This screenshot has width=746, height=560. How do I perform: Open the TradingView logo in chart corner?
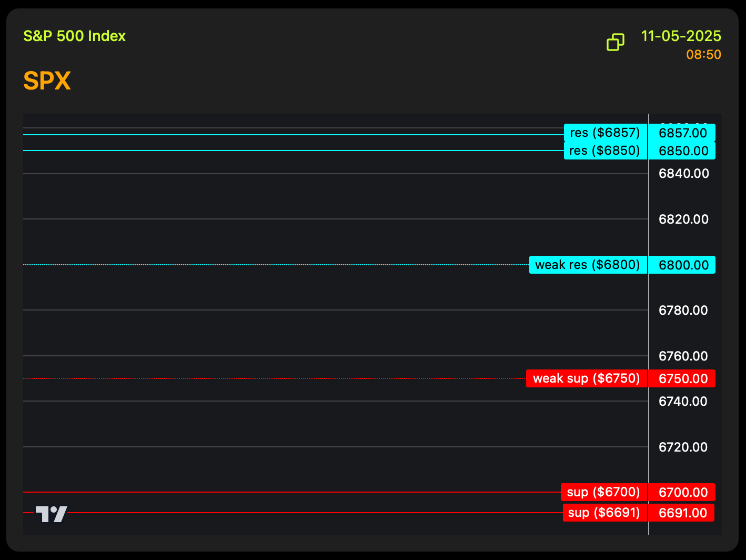[x=51, y=514]
